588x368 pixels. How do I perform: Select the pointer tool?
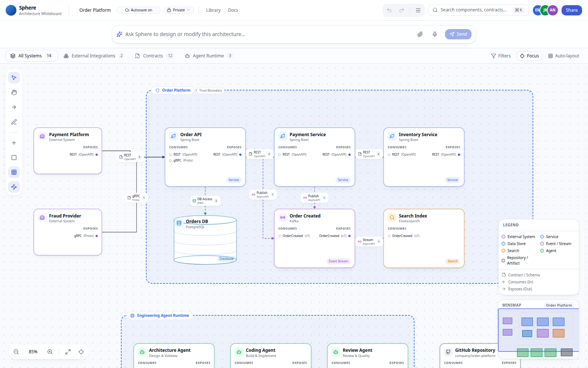(x=14, y=78)
